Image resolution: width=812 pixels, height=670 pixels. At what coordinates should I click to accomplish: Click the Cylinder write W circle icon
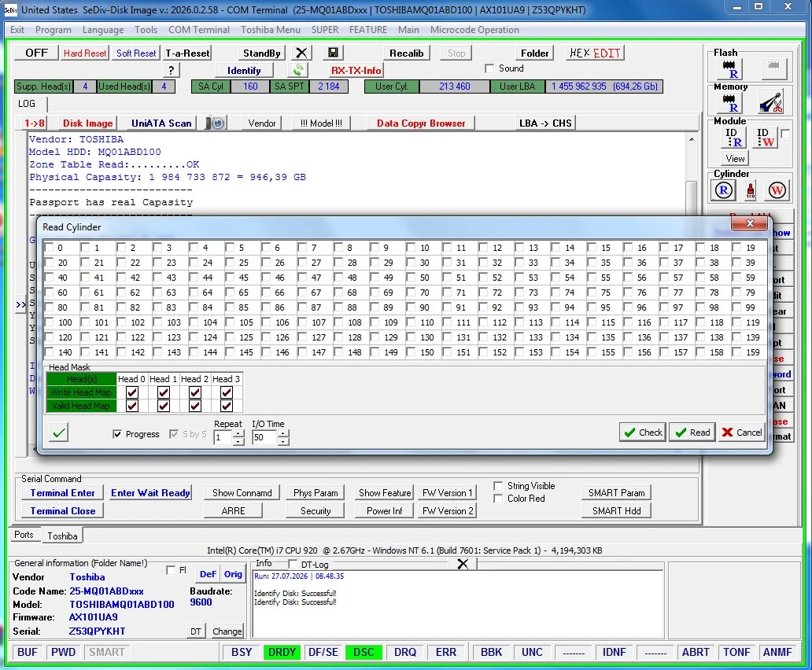point(777,190)
